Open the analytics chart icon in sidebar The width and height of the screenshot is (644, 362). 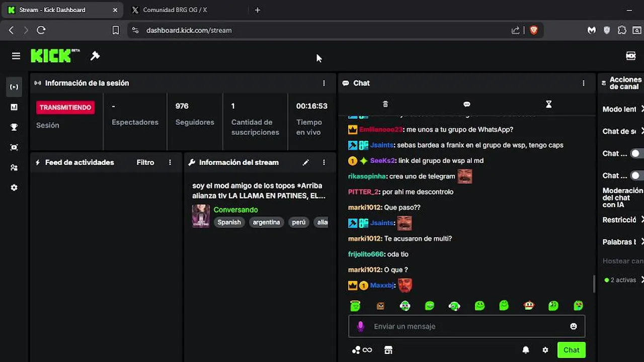[14, 107]
